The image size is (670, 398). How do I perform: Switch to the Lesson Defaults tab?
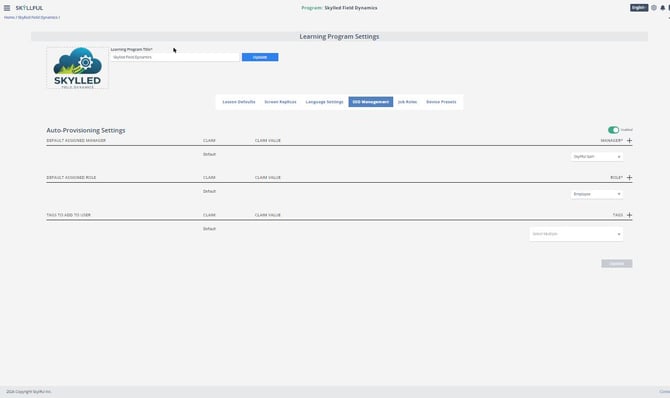[239, 102]
